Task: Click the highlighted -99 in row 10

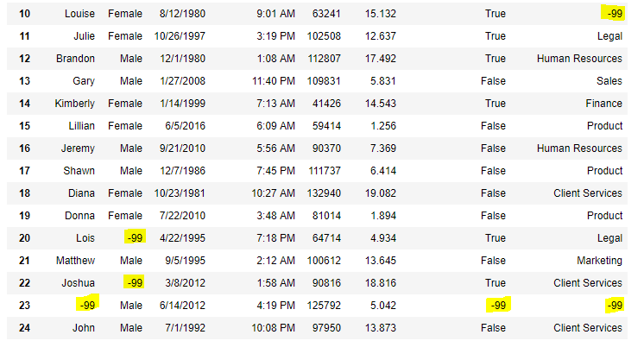Action: [x=615, y=14]
